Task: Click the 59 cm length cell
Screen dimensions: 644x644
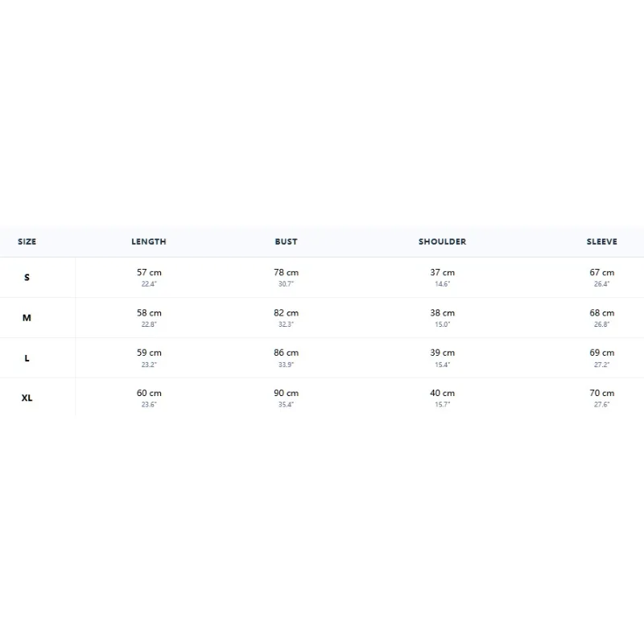Action: tap(149, 357)
